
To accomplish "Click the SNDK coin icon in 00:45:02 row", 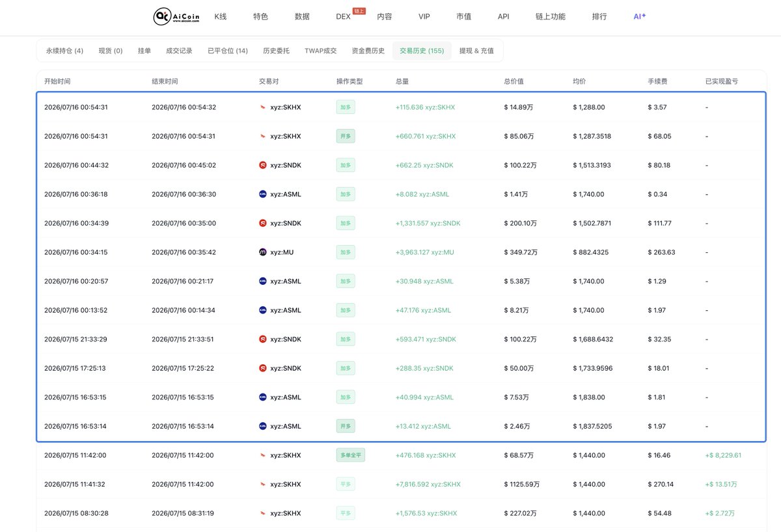I will (x=263, y=165).
